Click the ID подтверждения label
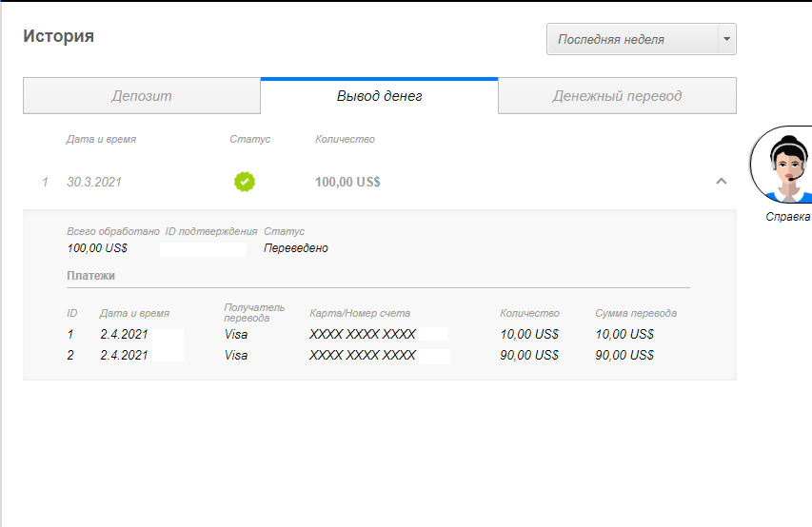This screenshot has width=812, height=527. tap(211, 231)
